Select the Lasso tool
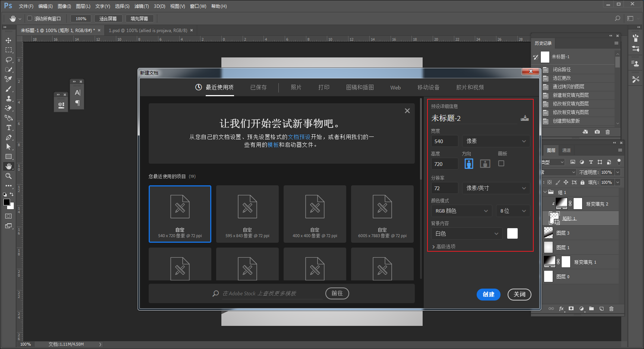Viewport: 644px width, 349px height. pyautogui.click(x=9, y=60)
